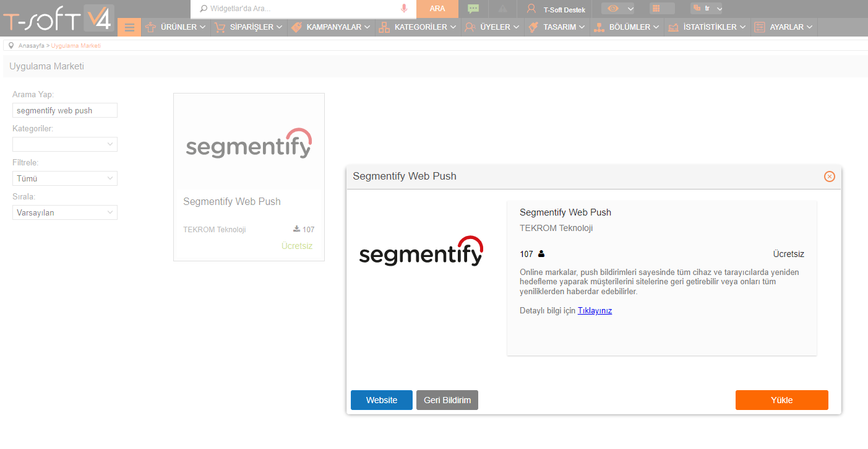Open the İSTATİSTİKLER menu
Image resolution: width=868 pixels, height=449 pixels.
pyautogui.click(x=707, y=27)
